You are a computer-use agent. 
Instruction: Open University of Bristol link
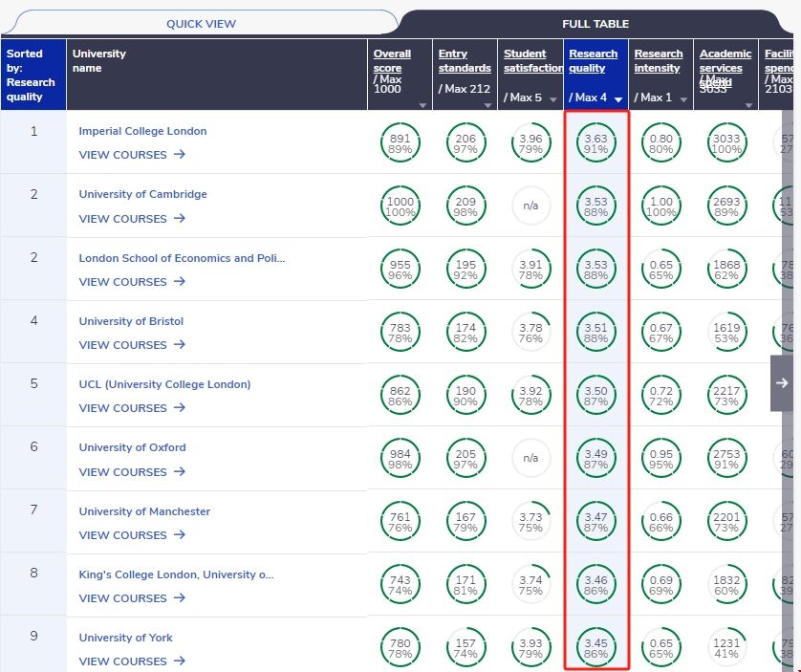131,321
